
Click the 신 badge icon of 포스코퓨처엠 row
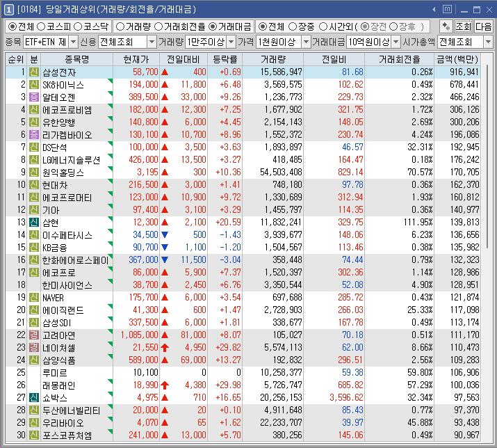(34, 435)
